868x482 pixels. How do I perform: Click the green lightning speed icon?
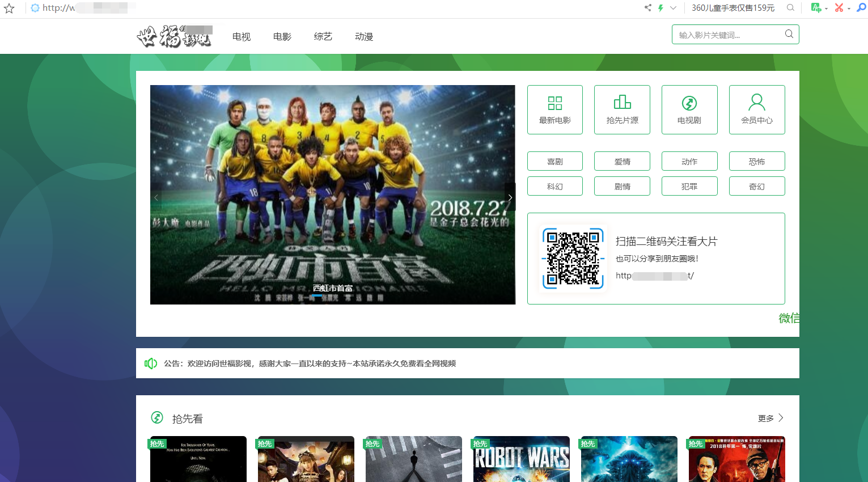(x=660, y=8)
